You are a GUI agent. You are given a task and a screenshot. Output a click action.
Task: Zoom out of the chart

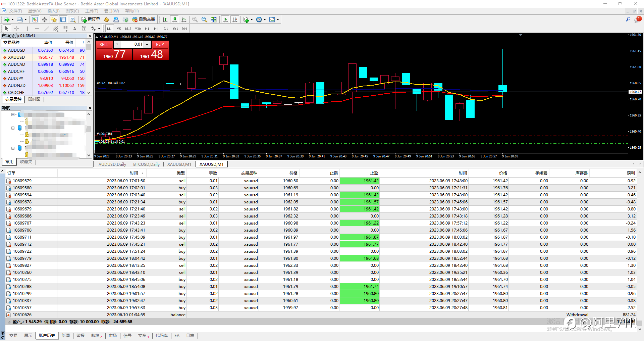pyautogui.click(x=204, y=19)
